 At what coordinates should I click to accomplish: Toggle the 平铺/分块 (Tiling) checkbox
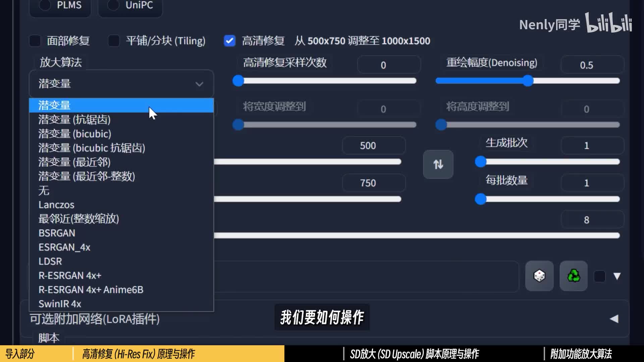pyautogui.click(x=114, y=41)
